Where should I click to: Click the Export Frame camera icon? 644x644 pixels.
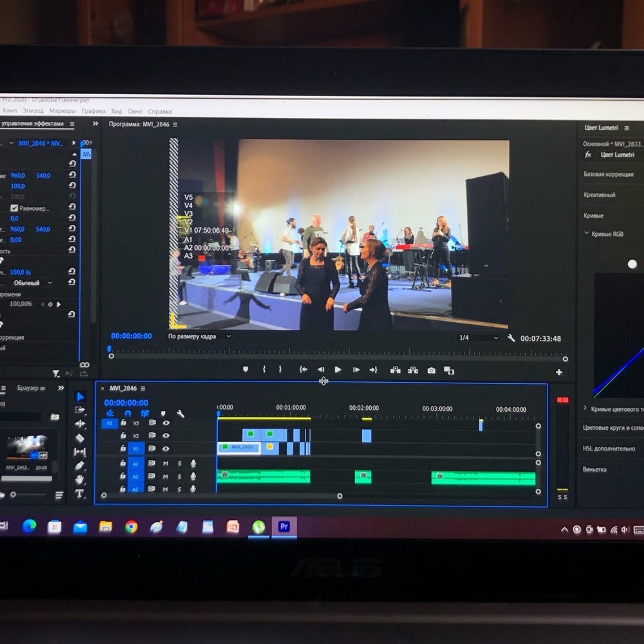[431, 370]
